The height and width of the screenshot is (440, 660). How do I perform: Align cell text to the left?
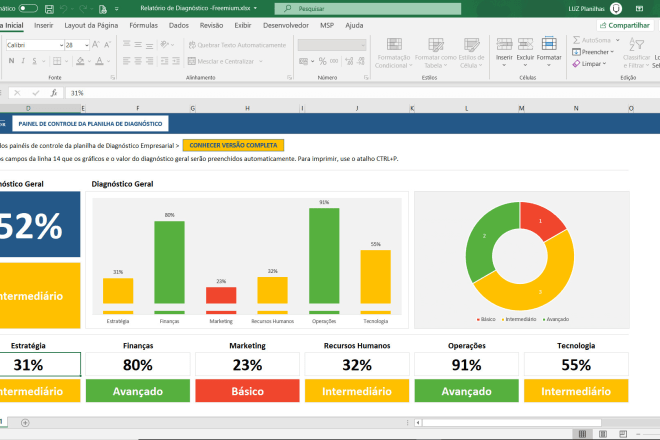pos(126,61)
